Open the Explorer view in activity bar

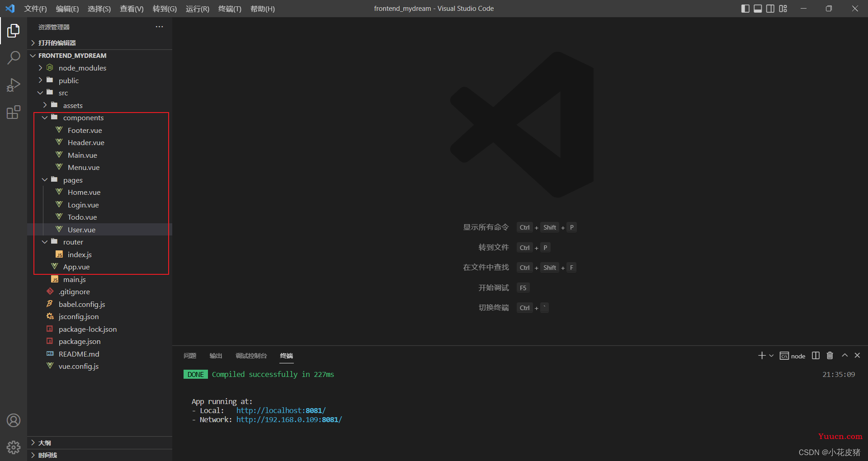point(14,31)
